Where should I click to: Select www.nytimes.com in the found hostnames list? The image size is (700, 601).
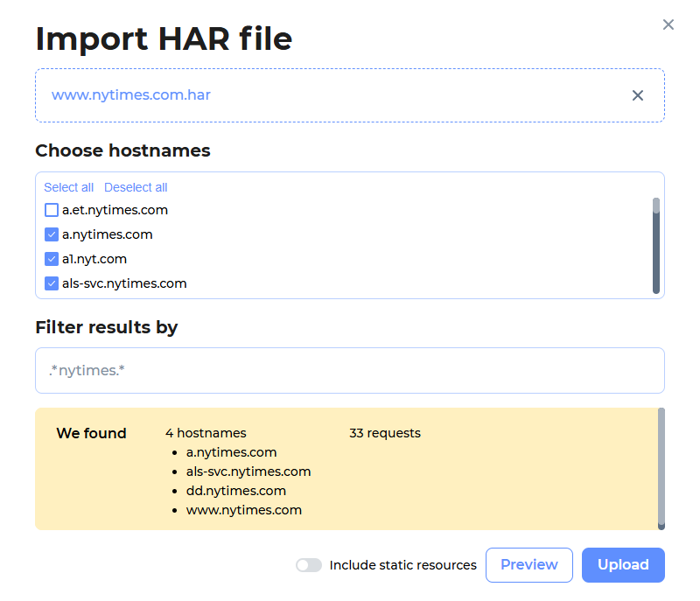point(241,510)
